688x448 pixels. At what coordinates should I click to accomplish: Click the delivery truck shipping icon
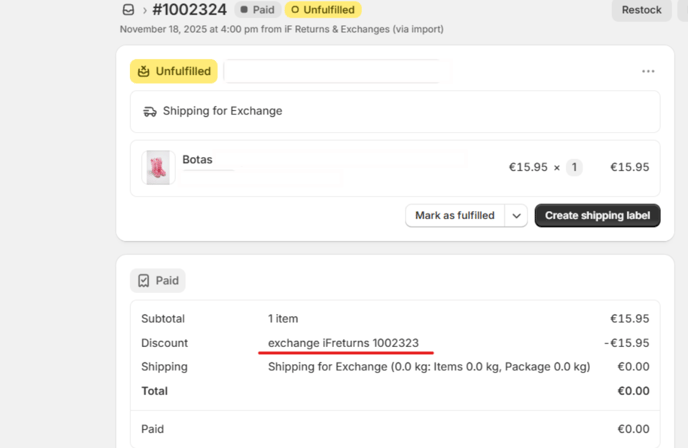(150, 112)
